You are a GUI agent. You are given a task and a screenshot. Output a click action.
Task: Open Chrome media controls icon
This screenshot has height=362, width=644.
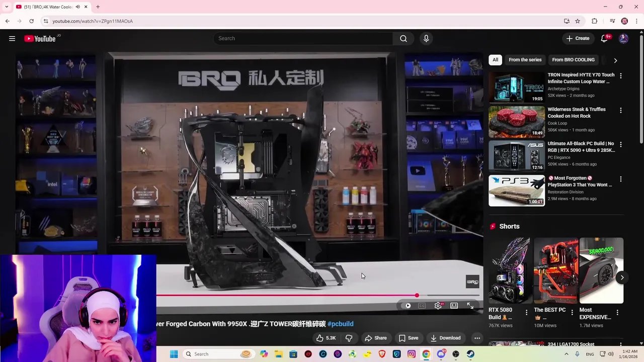[x=612, y=21]
